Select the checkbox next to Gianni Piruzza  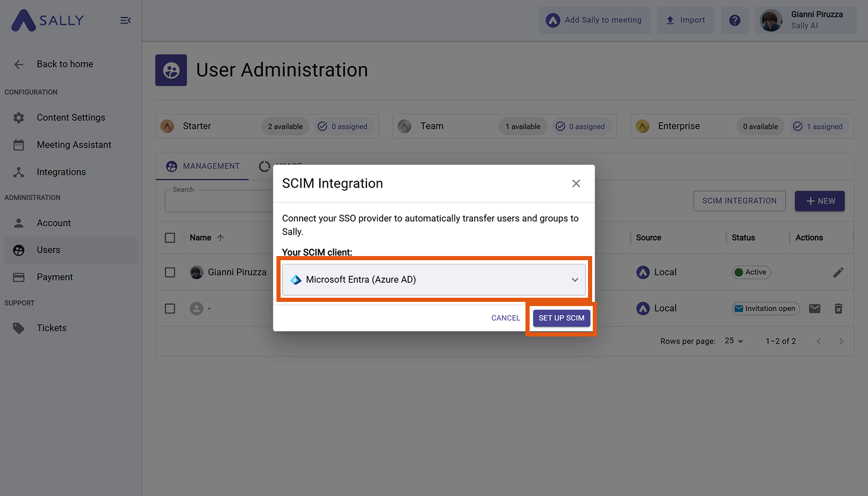point(170,272)
